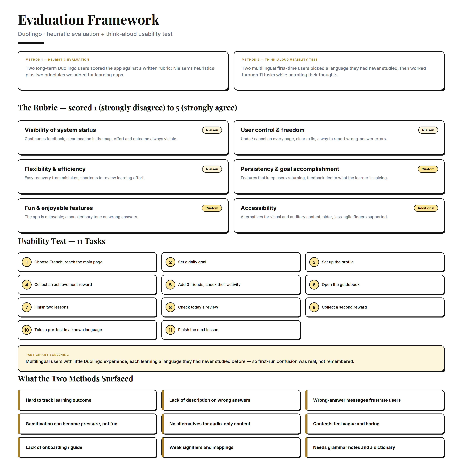462x476 pixels.
Task: Click 'The Rubric' section heading
Action: click(128, 108)
